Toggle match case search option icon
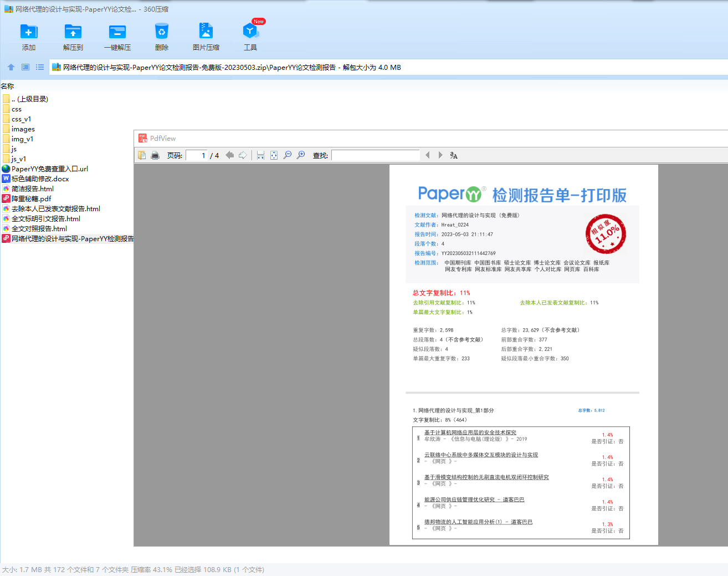This screenshot has width=728, height=576. [454, 155]
